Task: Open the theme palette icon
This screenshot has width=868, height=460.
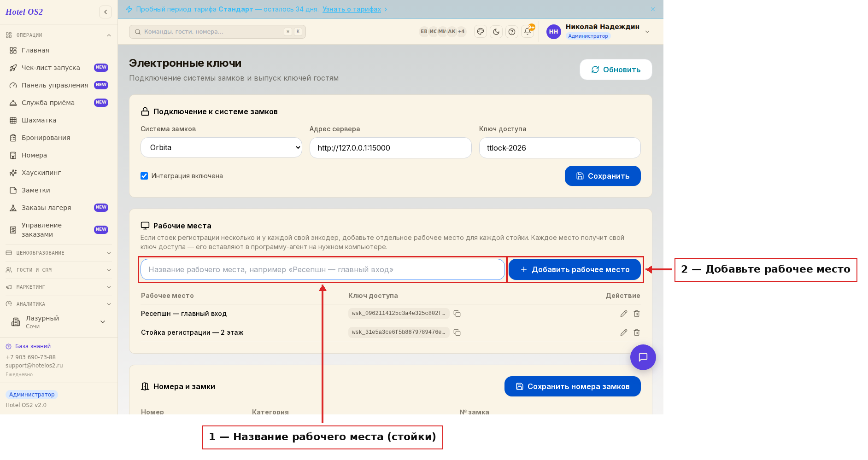Action: point(481,32)
